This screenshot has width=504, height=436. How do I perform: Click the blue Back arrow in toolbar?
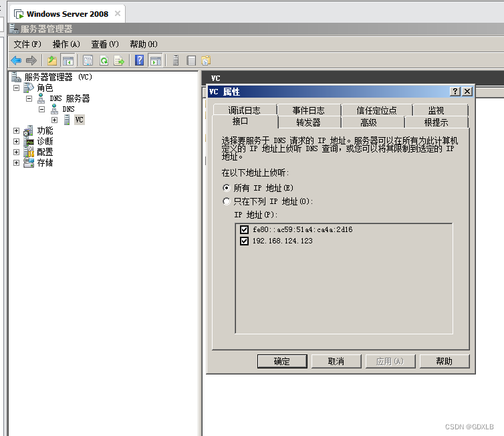16,60
